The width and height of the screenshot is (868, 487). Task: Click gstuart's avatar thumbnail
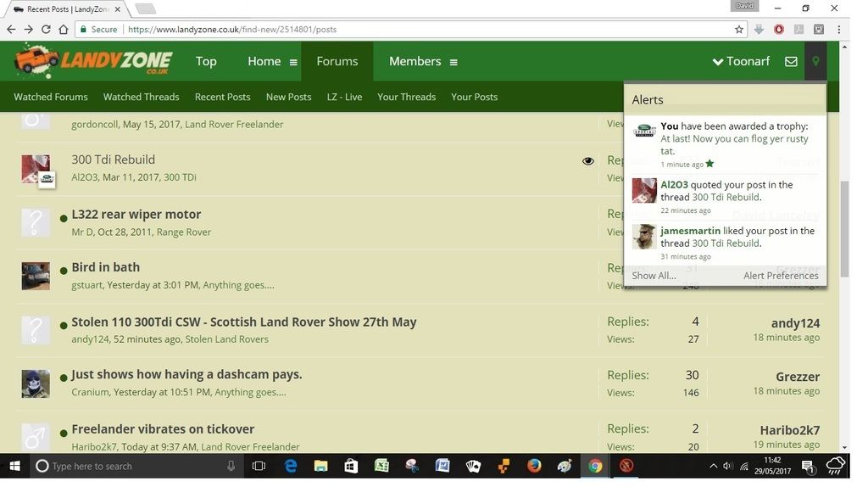pos(36,276)
